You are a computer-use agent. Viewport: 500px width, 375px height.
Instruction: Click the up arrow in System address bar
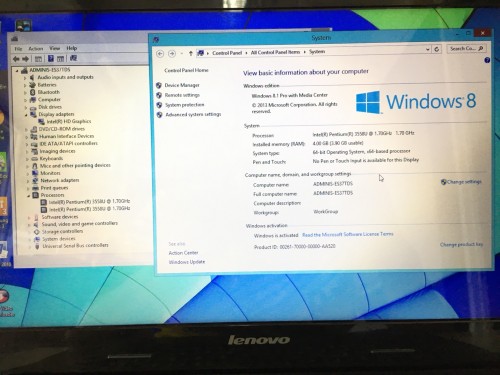point(191,53)
